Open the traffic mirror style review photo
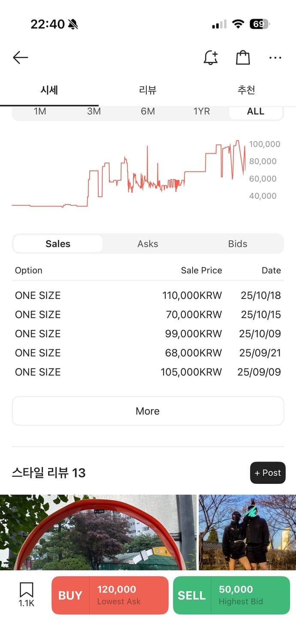 pos(98,532)
